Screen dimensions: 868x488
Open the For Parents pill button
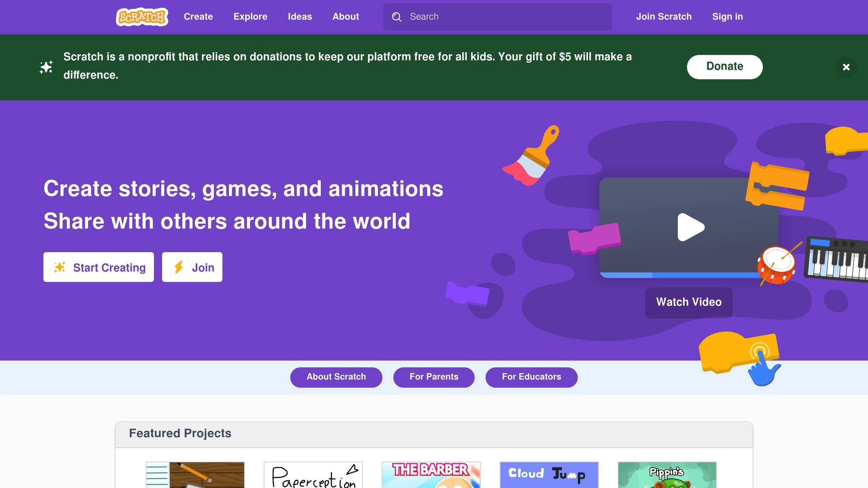point(434,377)
